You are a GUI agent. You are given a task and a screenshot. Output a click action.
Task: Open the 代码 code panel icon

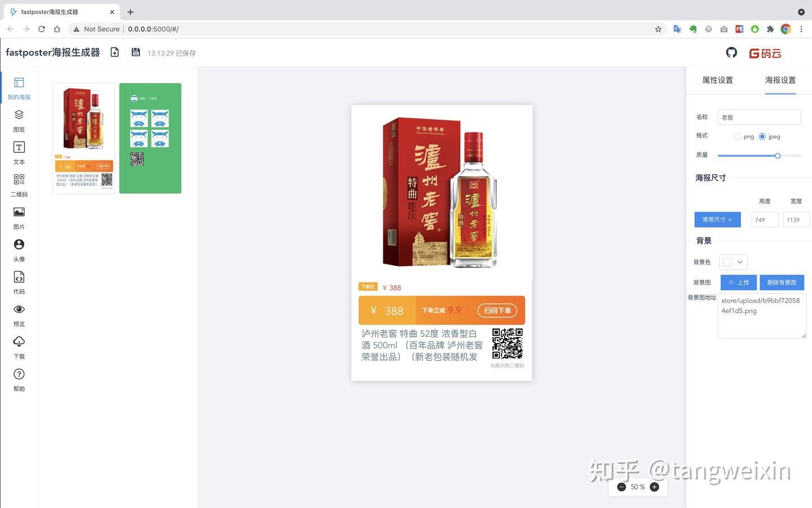pos(19,277)
